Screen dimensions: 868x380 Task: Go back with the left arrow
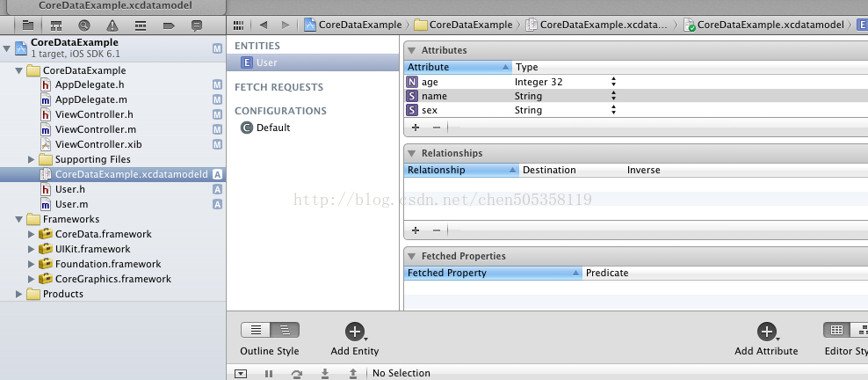[x=264, y=25]
